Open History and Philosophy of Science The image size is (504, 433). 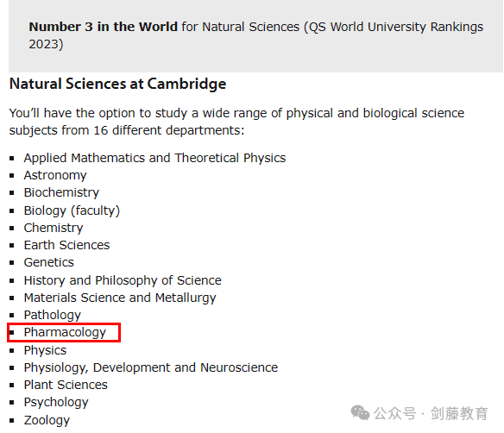pos(123,280)
